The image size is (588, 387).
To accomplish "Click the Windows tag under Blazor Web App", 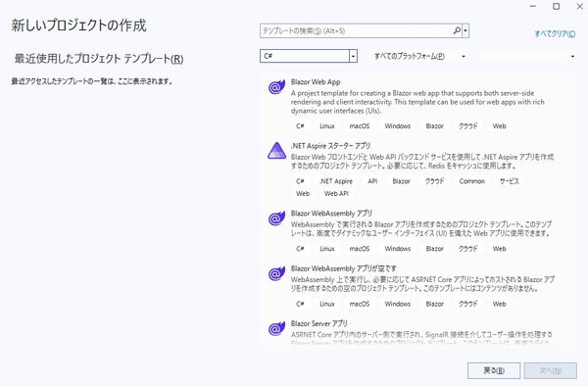I will 398,126.
